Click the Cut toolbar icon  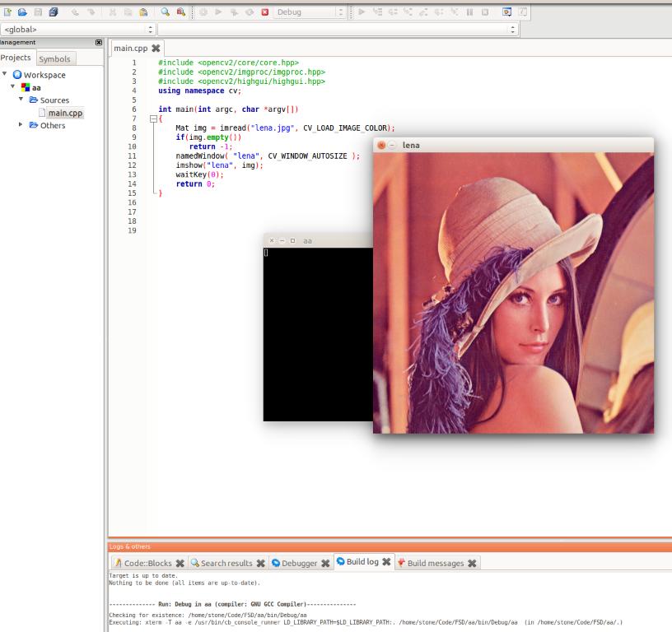tap(113, 12)
